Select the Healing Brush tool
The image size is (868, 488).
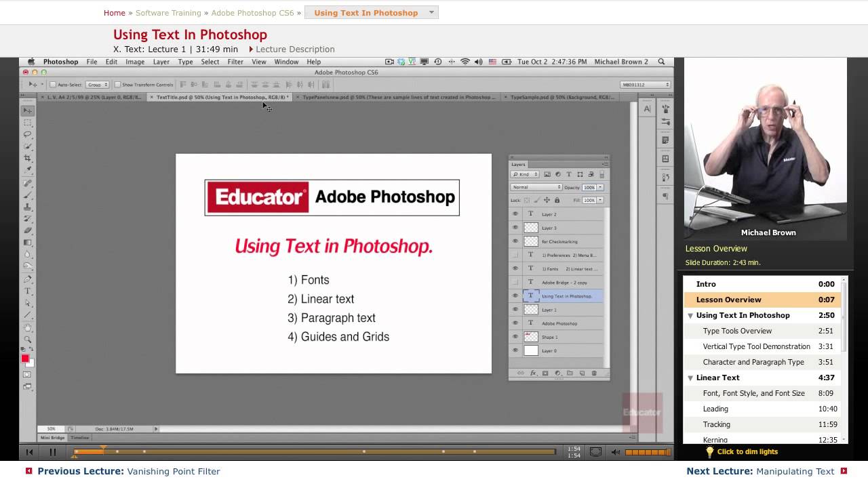tap(28, 184)
